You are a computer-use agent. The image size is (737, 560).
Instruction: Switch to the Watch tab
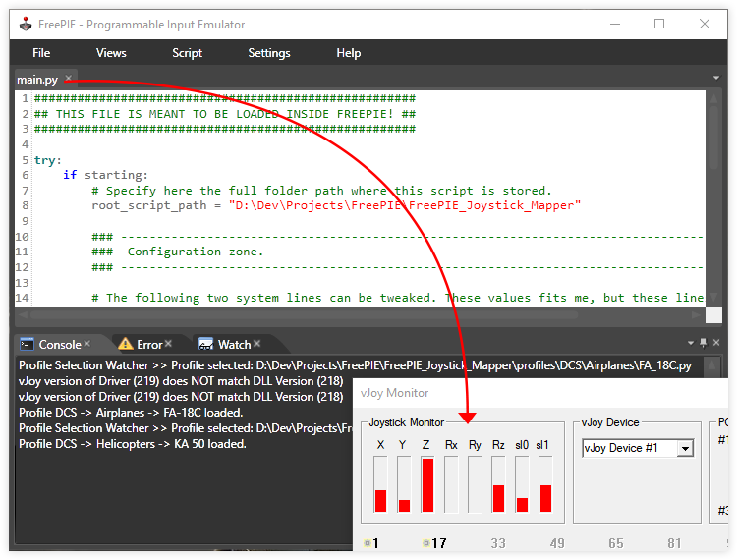(x=234, y=345)
